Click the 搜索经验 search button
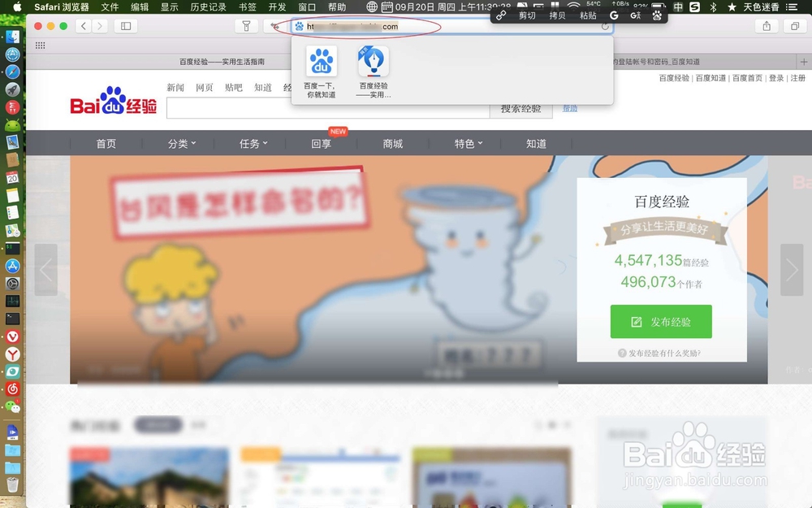812x508 pixels. click(521, 108)
